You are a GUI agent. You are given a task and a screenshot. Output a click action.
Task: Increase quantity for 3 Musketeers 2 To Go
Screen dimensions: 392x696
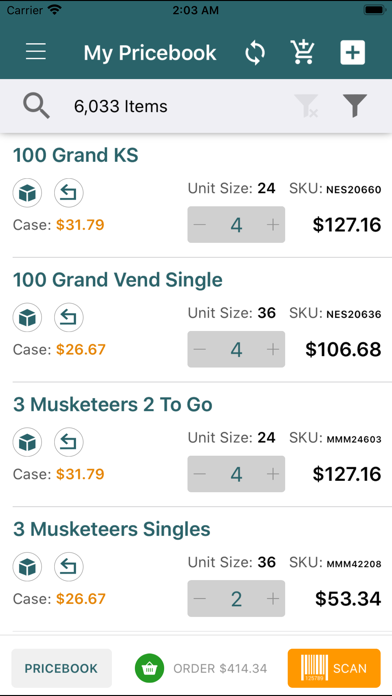(273, 475)
